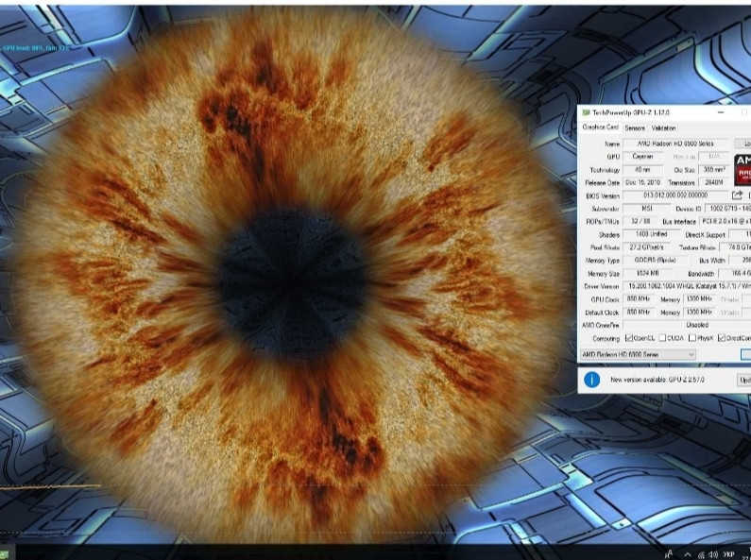Click the network icon in system tray
The image size is (751, 560).
701,554
